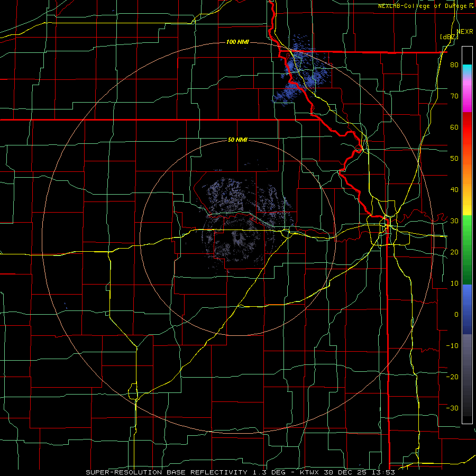The height and width of the screenshot is (476, 476).
Task: Click the NEXR label above the color scale
Action: click(465, 31)
